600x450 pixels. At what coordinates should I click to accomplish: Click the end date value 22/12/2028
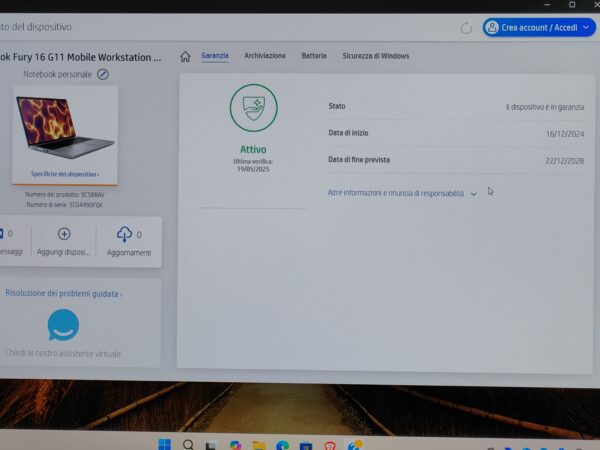pyautogui.click(x=565, y=161)
